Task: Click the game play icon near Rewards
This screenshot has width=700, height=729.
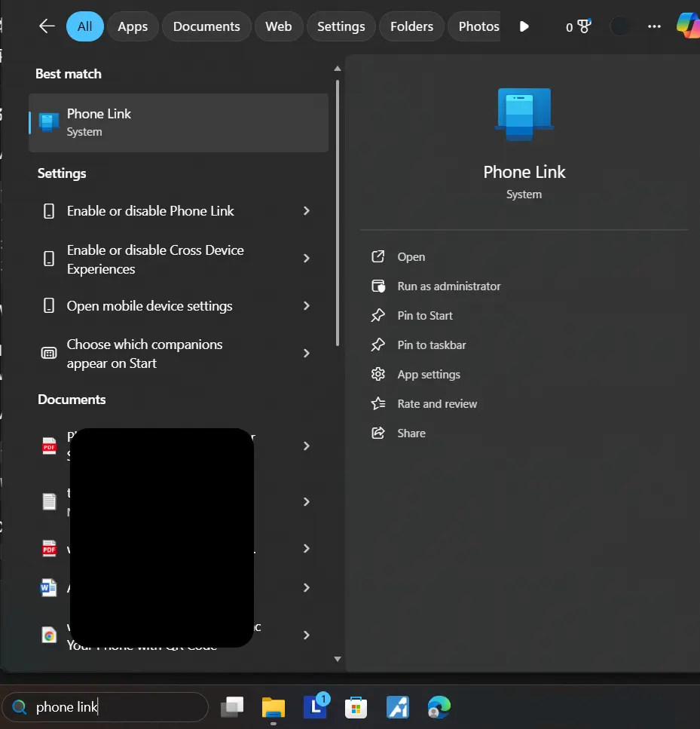Action: click(524, 26)
